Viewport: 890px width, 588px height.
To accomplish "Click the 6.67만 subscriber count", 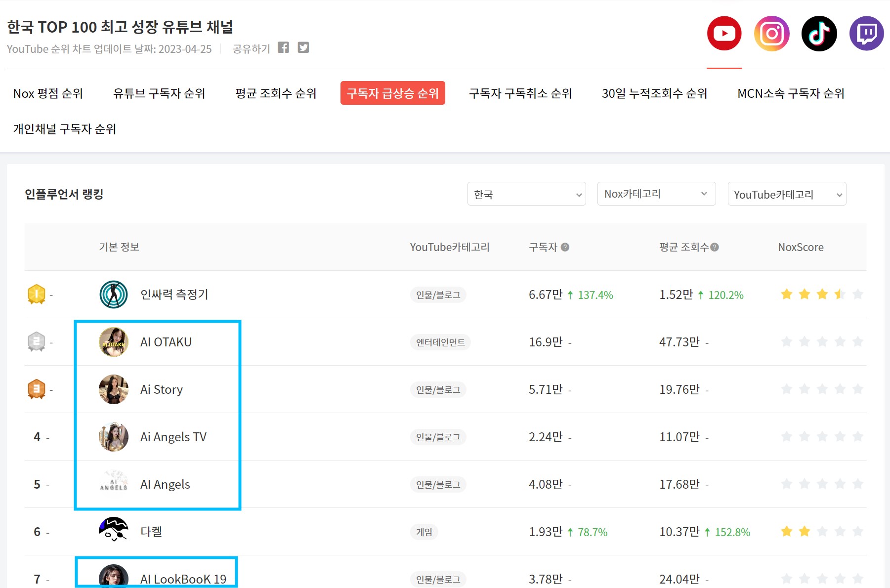I will coord(546,294).
